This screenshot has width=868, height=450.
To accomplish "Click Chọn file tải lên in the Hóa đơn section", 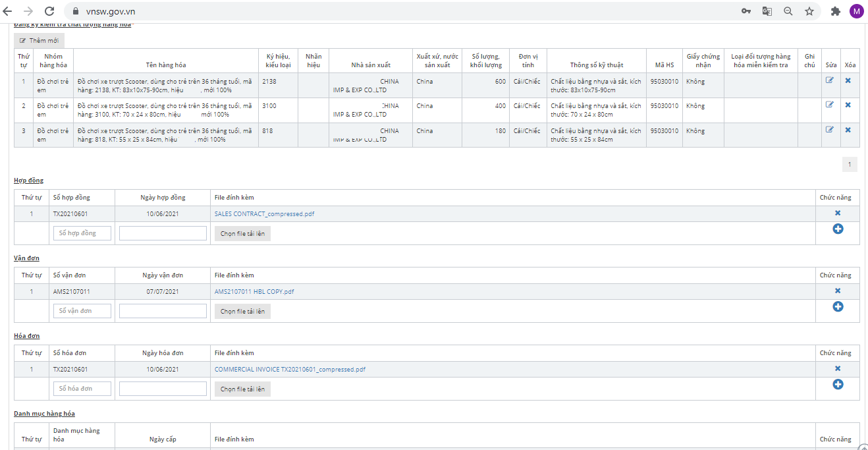I will pyautogui.click(x=242, y=389).
